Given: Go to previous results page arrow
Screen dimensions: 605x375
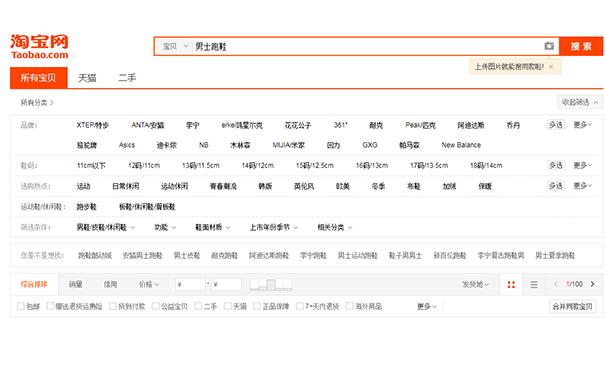Looking at the screenshot, I should (556, 284).
